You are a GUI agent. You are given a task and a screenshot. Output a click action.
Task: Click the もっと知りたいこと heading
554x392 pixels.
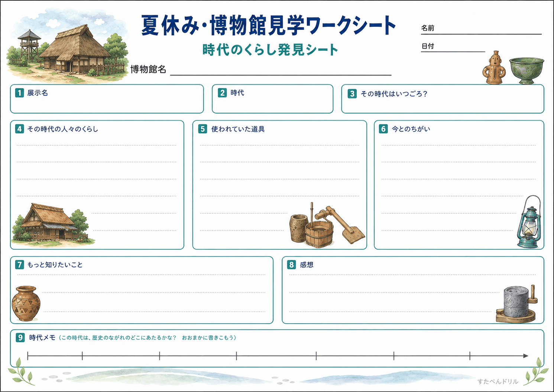pos(55,265)
